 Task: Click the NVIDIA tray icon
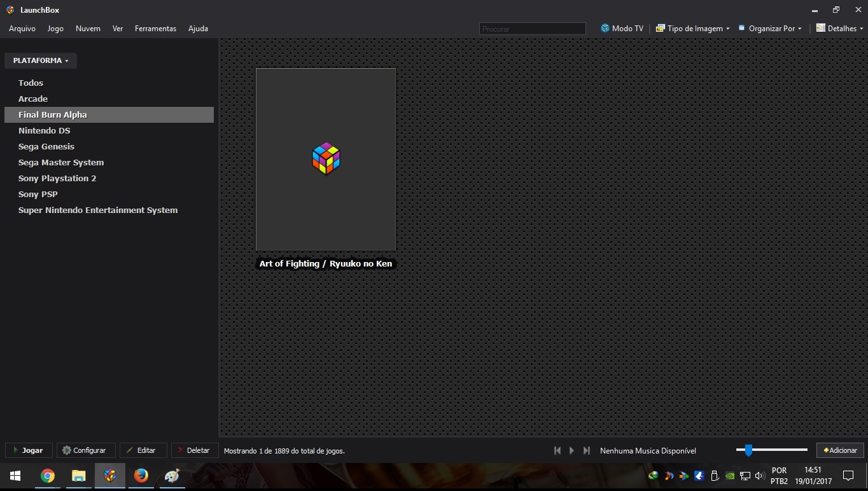point(730,475)
